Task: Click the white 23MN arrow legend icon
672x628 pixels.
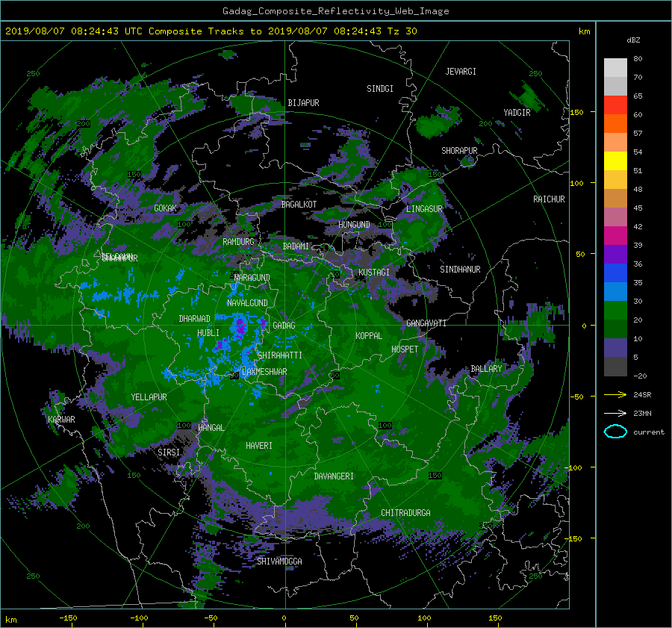Action: point(615,413)
